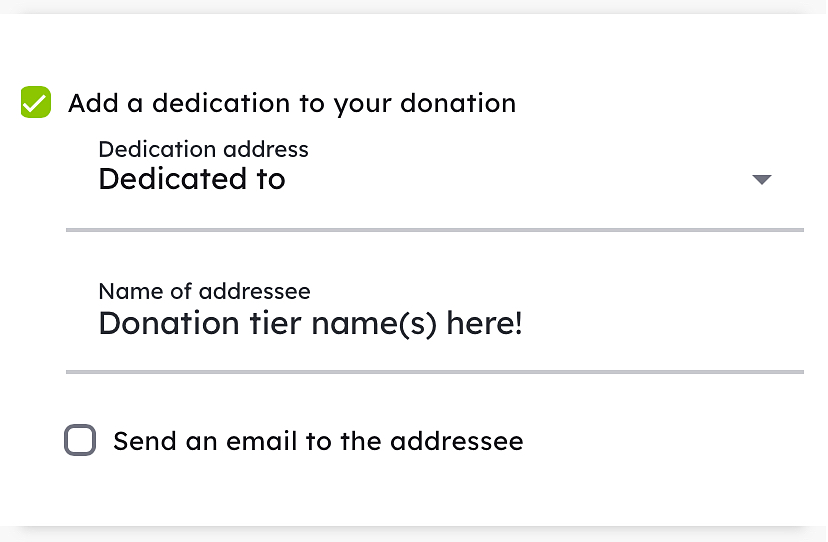Click the blank area right of the addressee name text

point(660,324)
